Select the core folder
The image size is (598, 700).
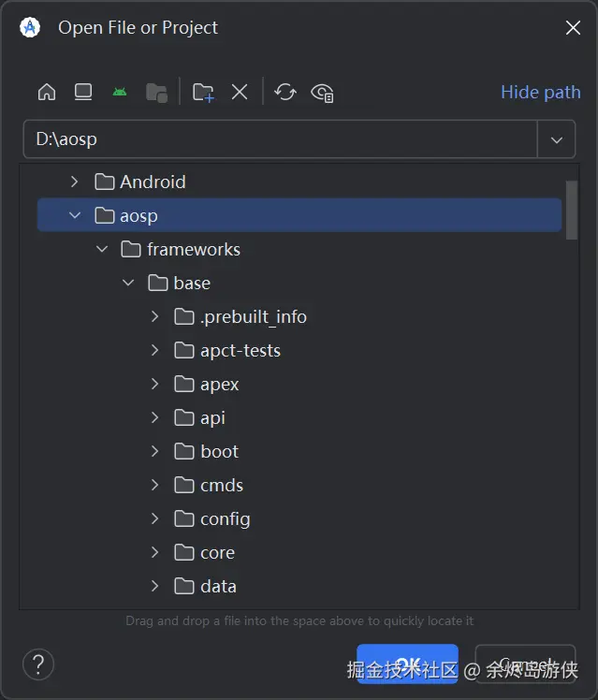(217, 552)
